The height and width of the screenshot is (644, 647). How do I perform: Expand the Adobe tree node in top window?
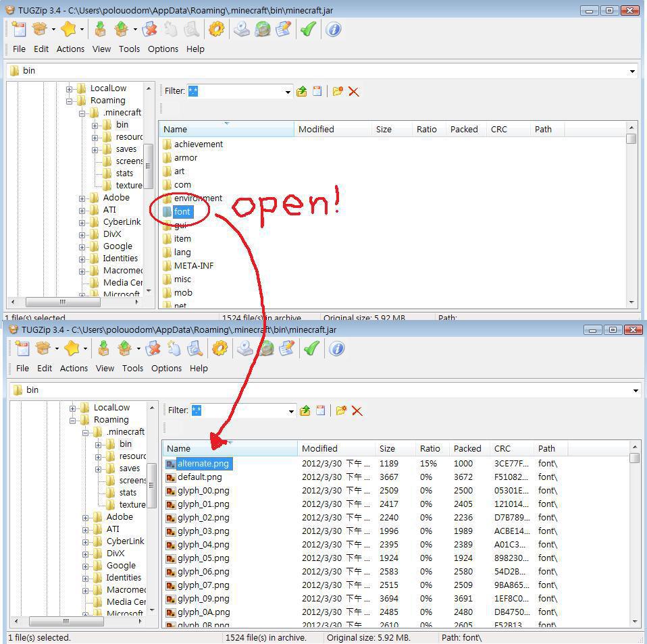coord(82,198)
